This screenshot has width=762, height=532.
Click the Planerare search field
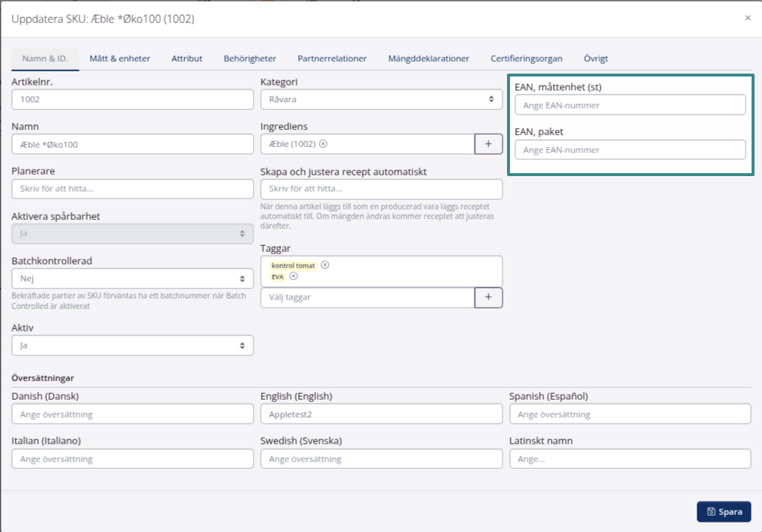[132, 189]
